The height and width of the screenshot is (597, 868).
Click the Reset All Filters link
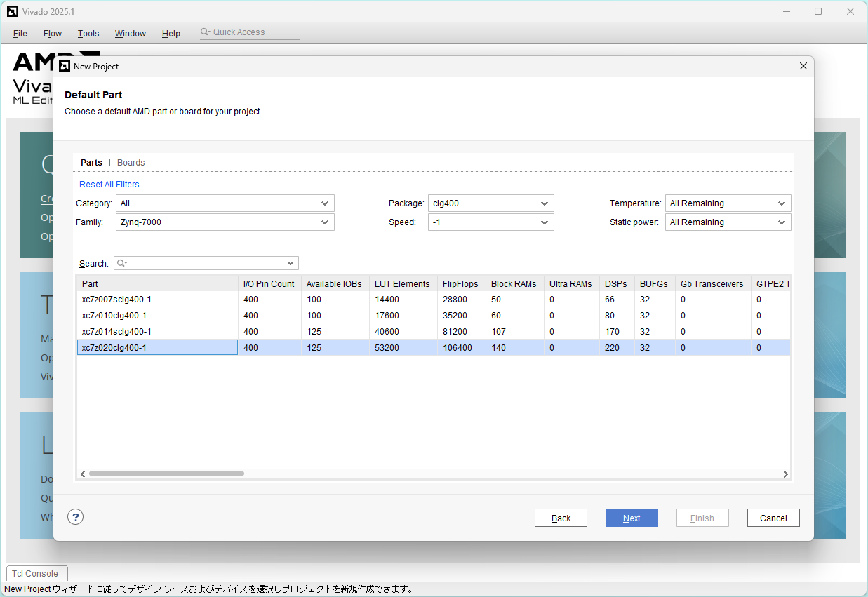coord(109,185)
